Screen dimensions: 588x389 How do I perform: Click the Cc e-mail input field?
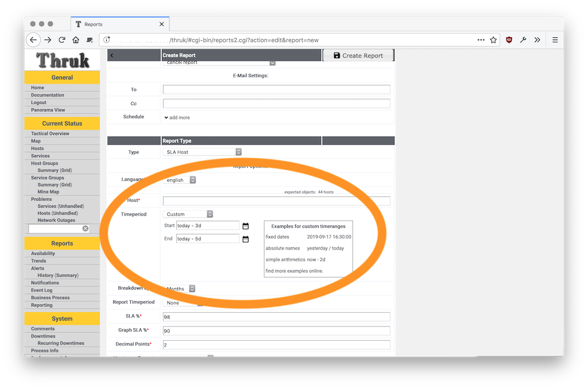pos(277,103)
